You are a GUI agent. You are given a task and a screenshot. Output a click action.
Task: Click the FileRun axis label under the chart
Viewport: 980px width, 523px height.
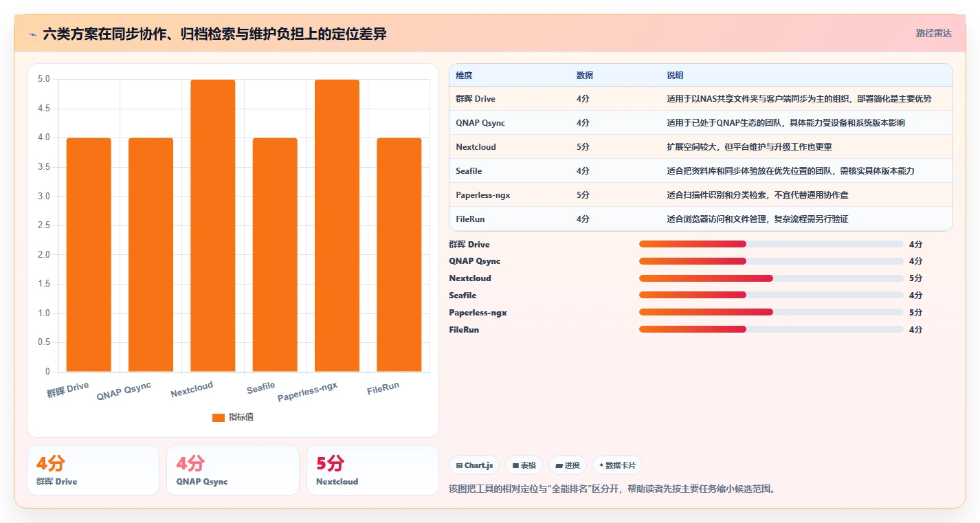(x=383, y=389)
